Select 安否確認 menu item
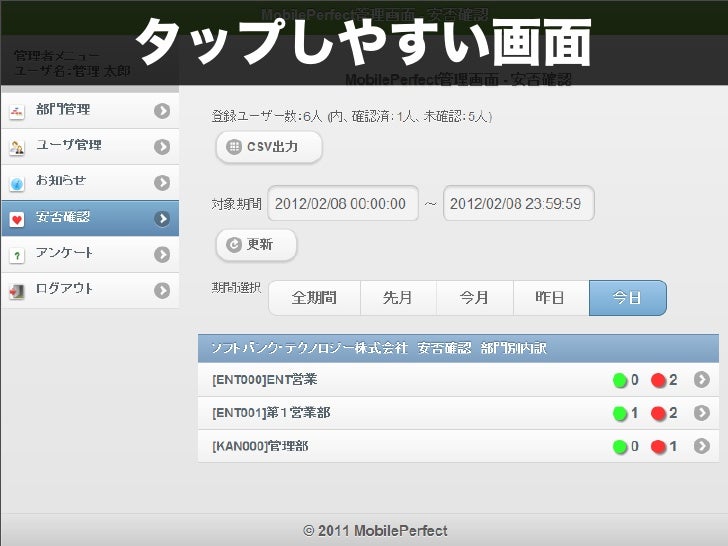 pyautogui.click(x=90, y=218)
